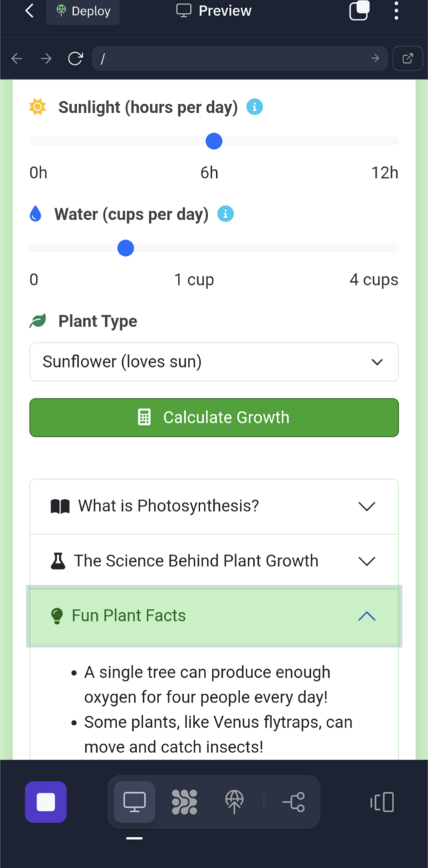Expand The Science Behind Plant Growth
The height and width of the screenshot is (868, 428).
click(x=214, y=561)
